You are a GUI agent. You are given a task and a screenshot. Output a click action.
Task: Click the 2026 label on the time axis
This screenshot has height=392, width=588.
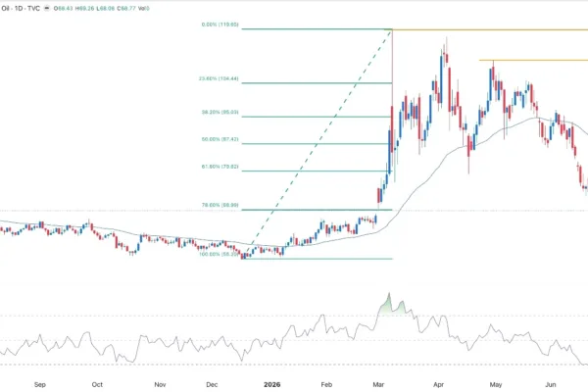(x=272, y=384)
